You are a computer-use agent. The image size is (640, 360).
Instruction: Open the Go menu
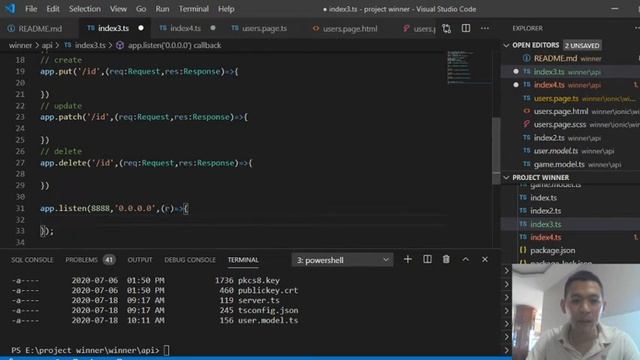point(141,9)
